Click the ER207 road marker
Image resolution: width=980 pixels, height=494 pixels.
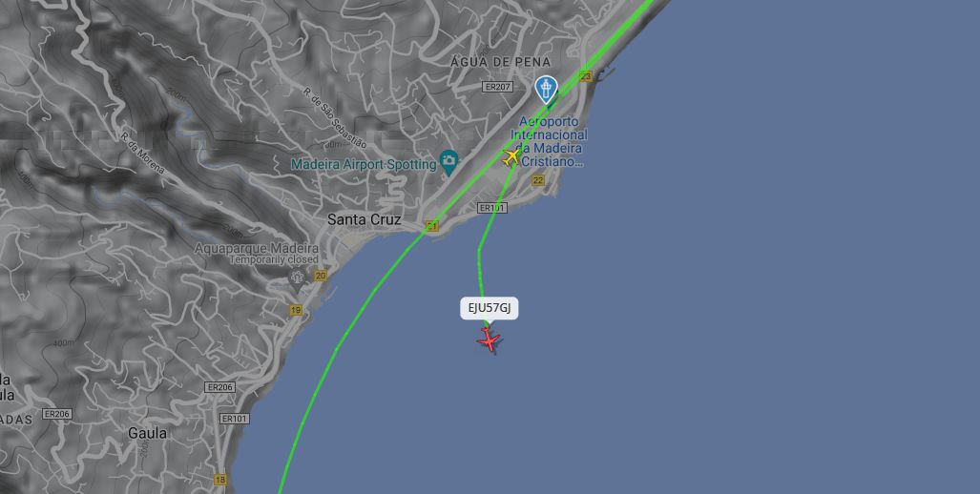point(497,87)
